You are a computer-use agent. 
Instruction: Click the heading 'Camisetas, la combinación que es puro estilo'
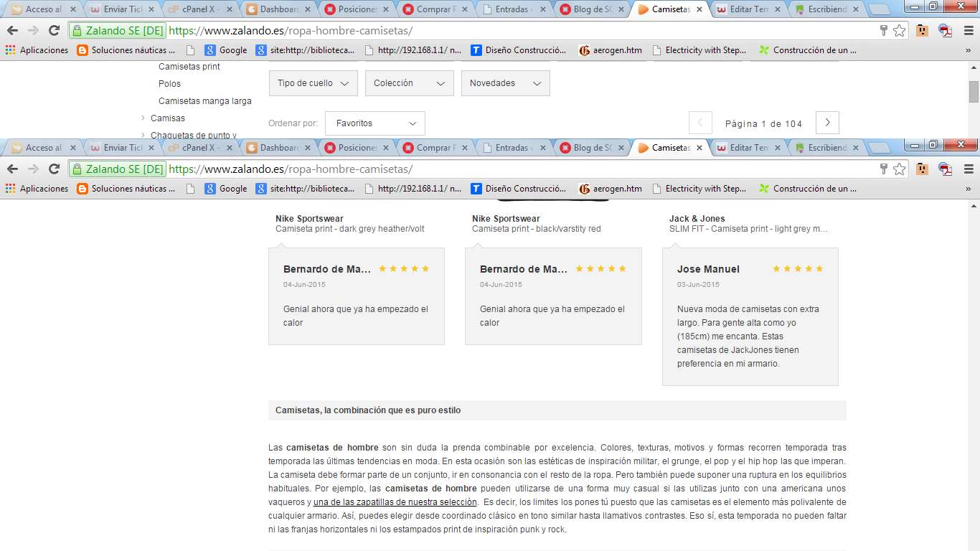368,410
